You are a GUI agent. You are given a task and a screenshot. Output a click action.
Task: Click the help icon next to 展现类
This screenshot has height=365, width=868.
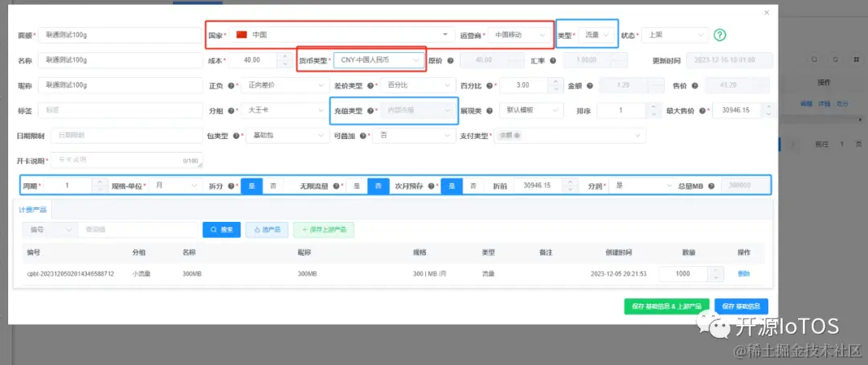489,110
